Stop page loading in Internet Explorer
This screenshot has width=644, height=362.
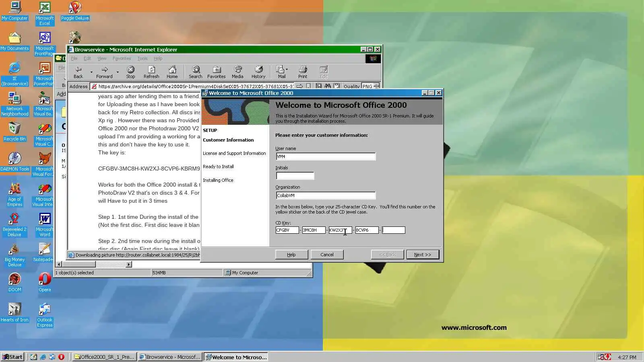click(x=130, y=72)
